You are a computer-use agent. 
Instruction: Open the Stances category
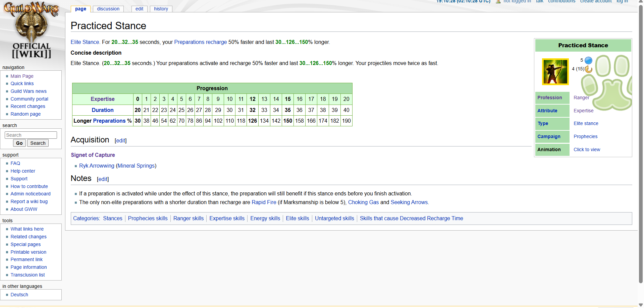[x=113, y=218]
